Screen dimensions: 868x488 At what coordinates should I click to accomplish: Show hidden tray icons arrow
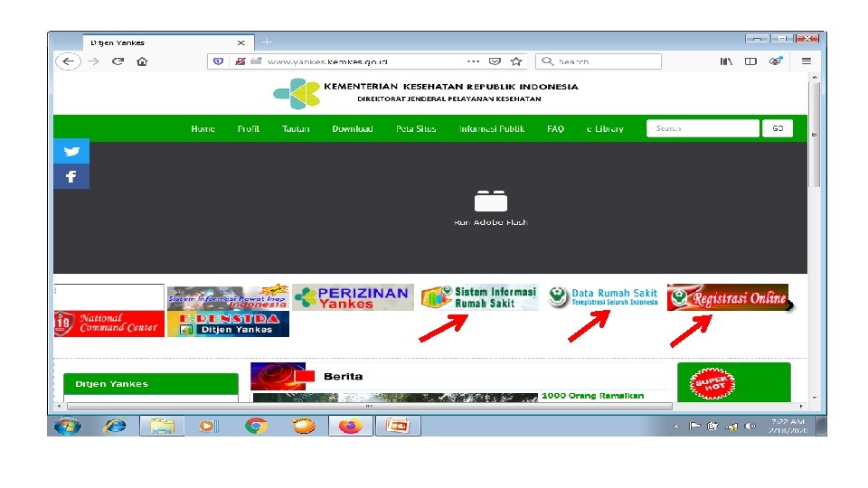pyautogui.click(x=676, y=426)
